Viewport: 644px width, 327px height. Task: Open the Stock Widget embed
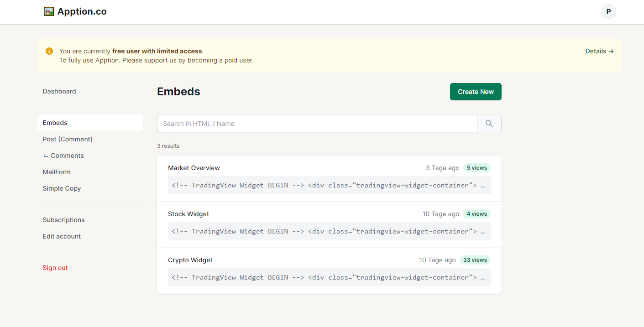(188, 214)
